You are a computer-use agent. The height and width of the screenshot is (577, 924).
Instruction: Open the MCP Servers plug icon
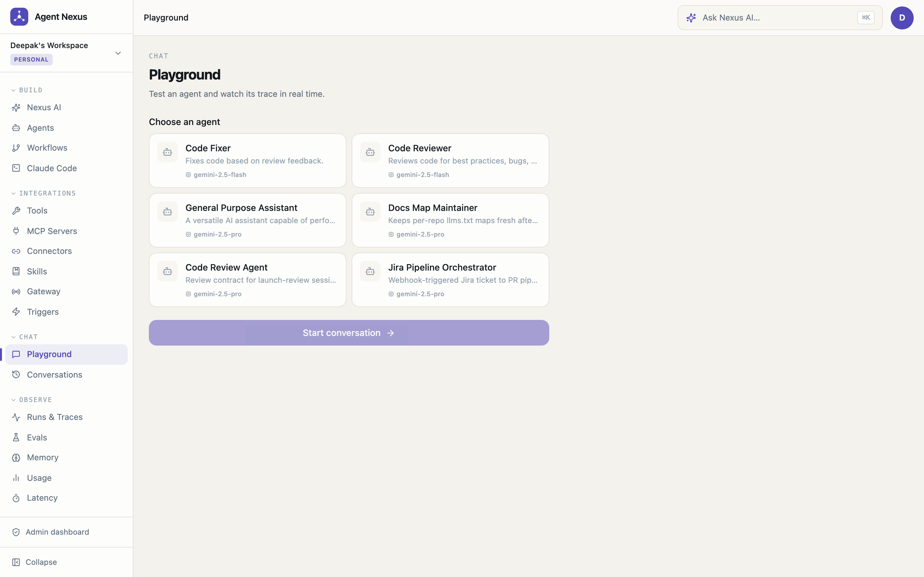click(x=16, y=231)
